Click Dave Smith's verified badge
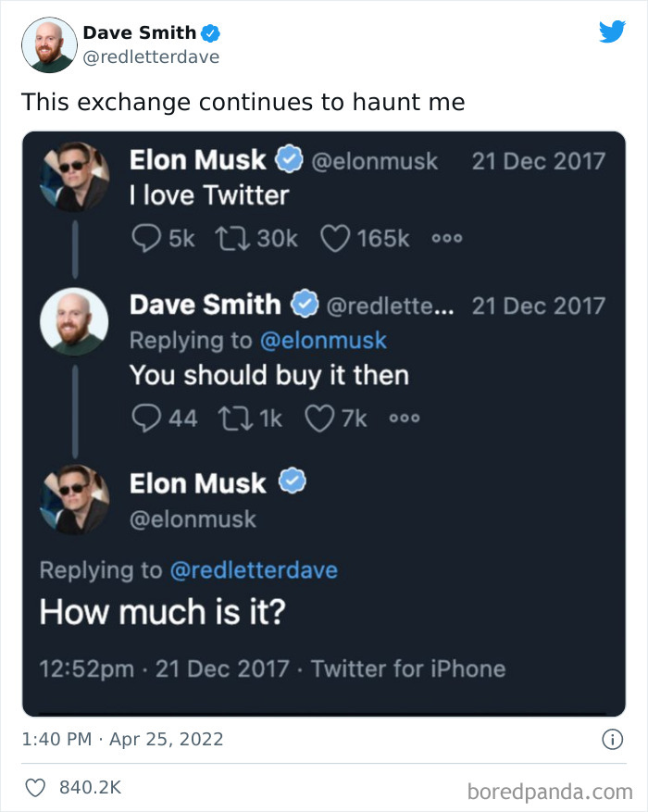Viewport: 648px width, 812px height. (x=211, y=31)
